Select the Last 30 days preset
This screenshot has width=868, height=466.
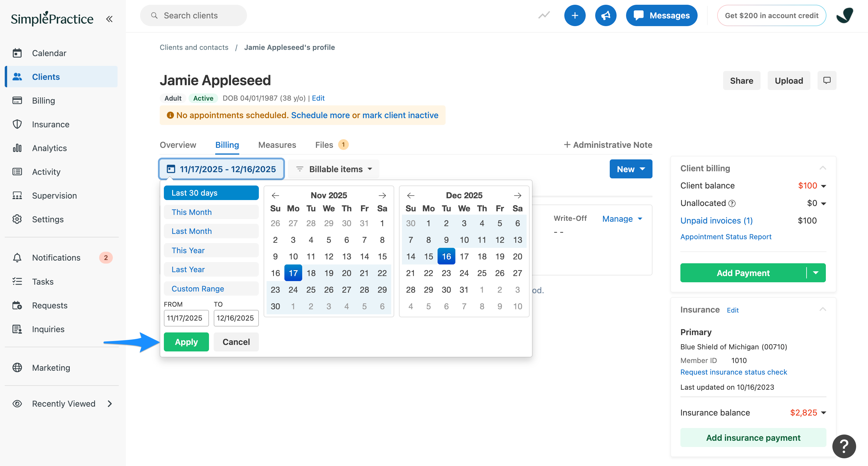tap(211, 193)
